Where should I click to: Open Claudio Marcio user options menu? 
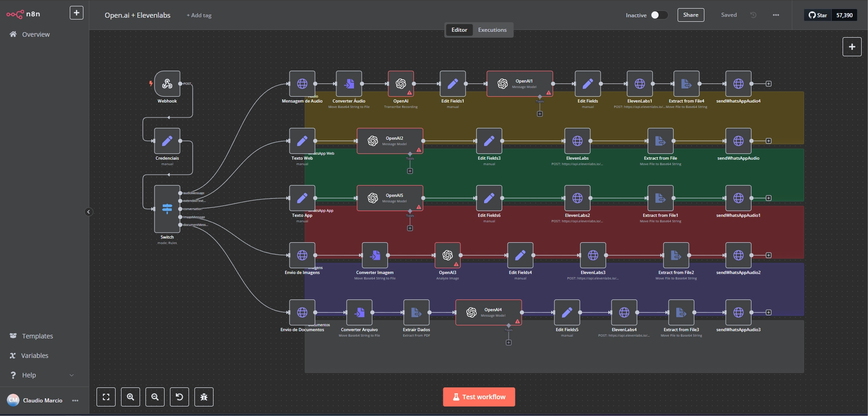coord(75,400)
